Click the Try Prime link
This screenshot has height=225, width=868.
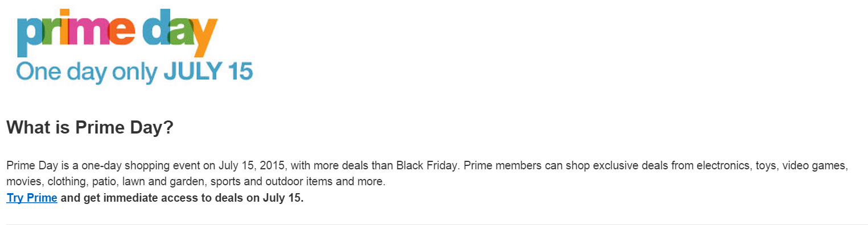click(32, 198)
